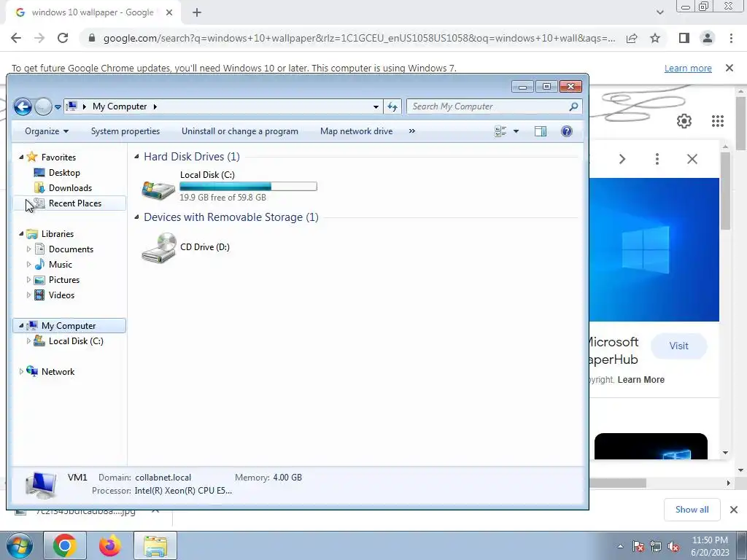Open Firefox from the taskbar
Screen dimensions: 747x560
point(110,545)
